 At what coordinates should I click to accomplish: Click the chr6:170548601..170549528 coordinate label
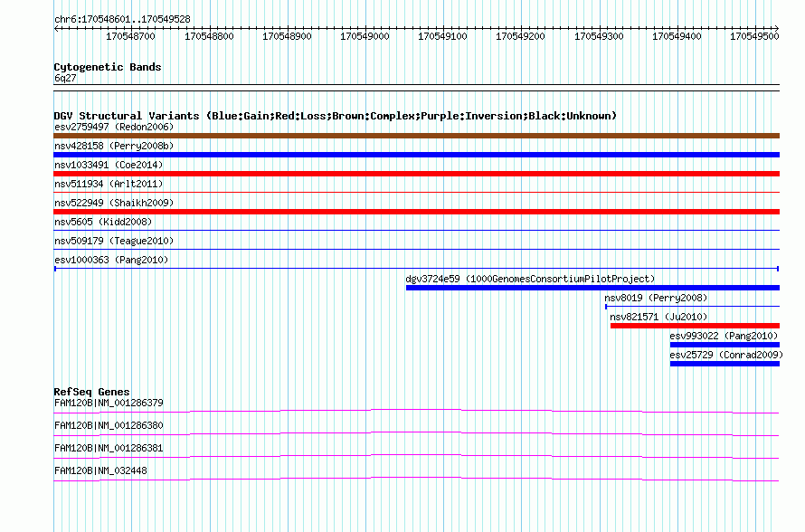[122, 19]
